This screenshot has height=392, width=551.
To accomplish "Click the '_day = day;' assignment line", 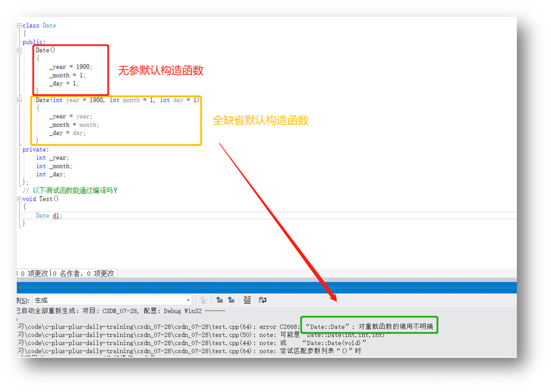I will [x=67, y=133].
